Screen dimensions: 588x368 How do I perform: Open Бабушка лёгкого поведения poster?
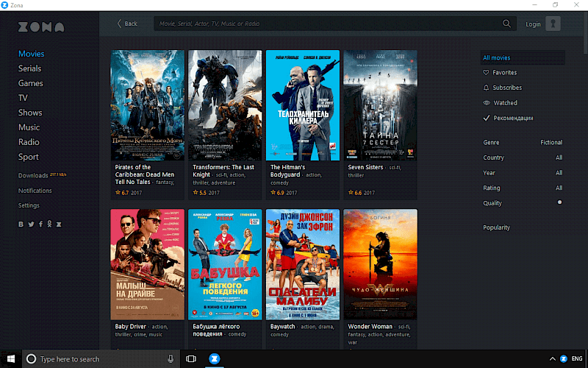[x=225, y=264]
